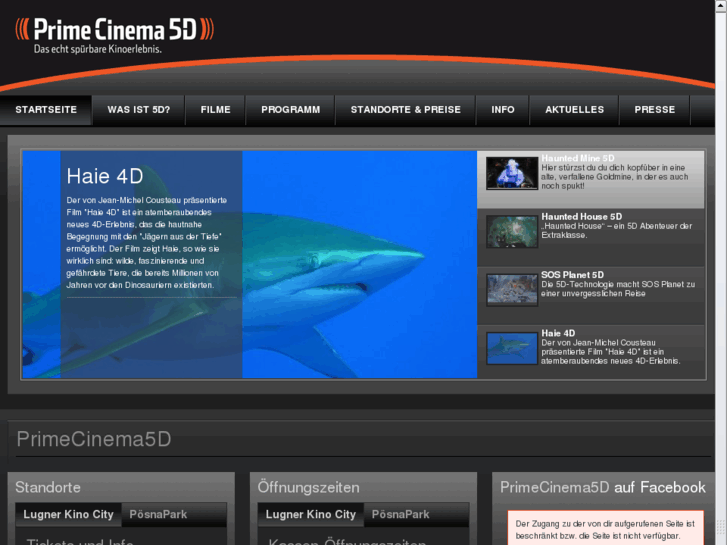Select PösnaPark tab under Standorte
Screen dimensions: 727x545
tap(158, 514)
